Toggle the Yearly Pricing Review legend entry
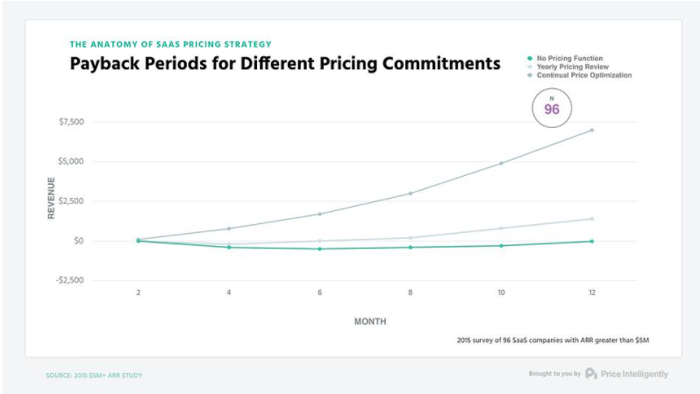Image resolution: width=700 pixels, height=394 pixels. click(568, 67)
